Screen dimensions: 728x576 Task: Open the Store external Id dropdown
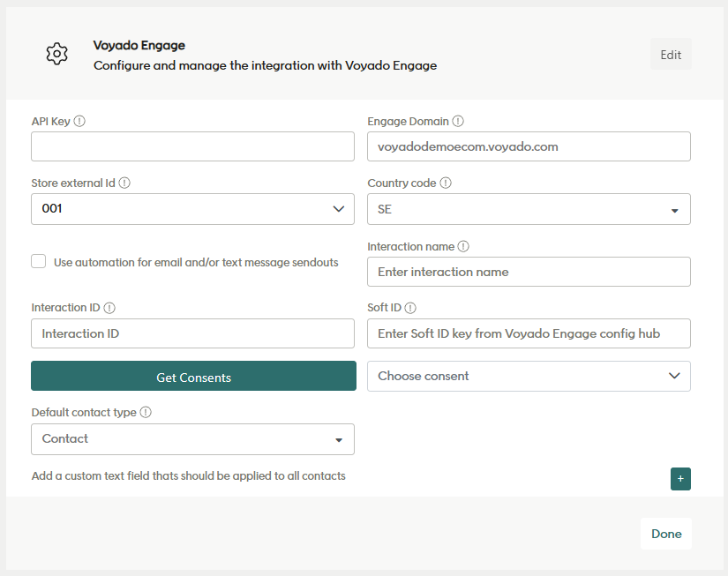338,209
